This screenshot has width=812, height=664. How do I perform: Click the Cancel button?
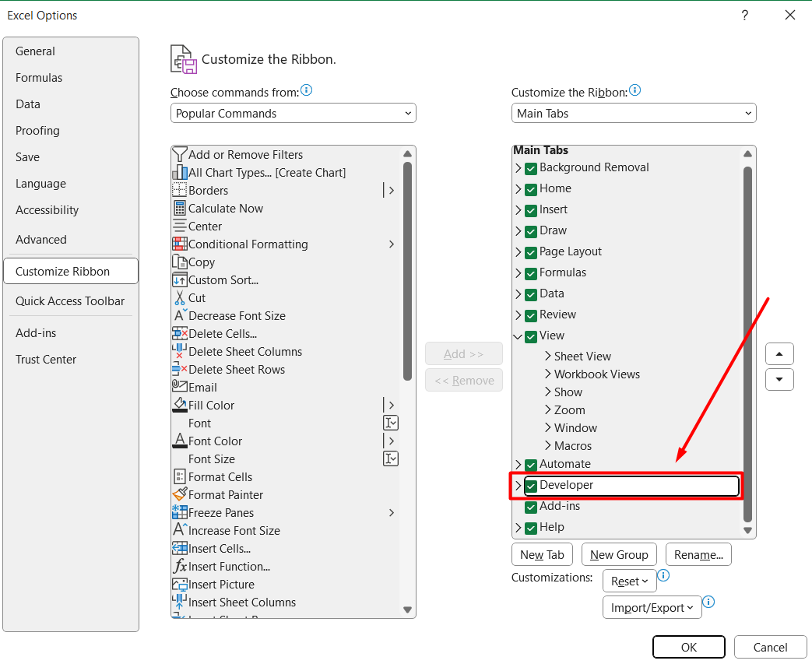(770, 647)
